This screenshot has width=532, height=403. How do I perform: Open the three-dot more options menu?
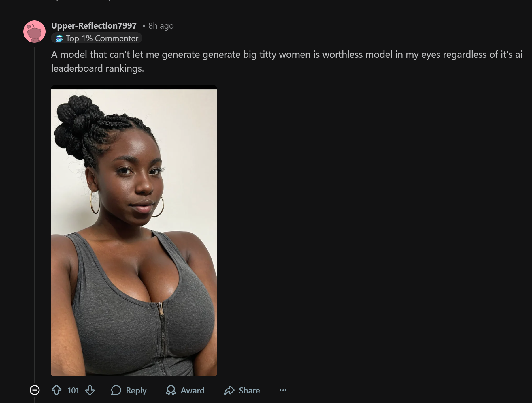tap(283, 390)
